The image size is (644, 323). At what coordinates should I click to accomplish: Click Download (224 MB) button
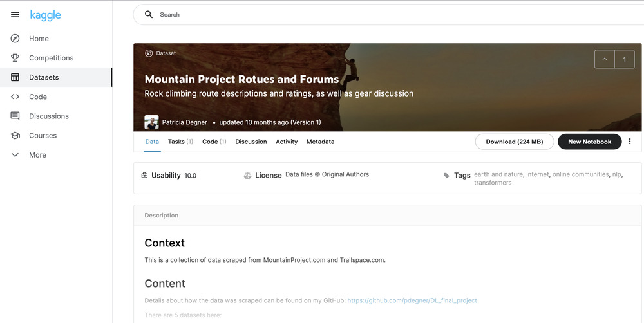click(x=514, y=142)
